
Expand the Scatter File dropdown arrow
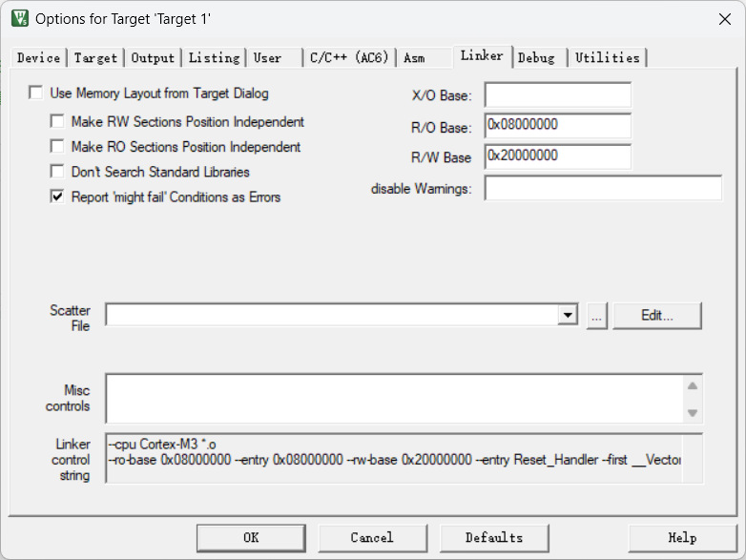pyautogui.click(x=568, y=315)
